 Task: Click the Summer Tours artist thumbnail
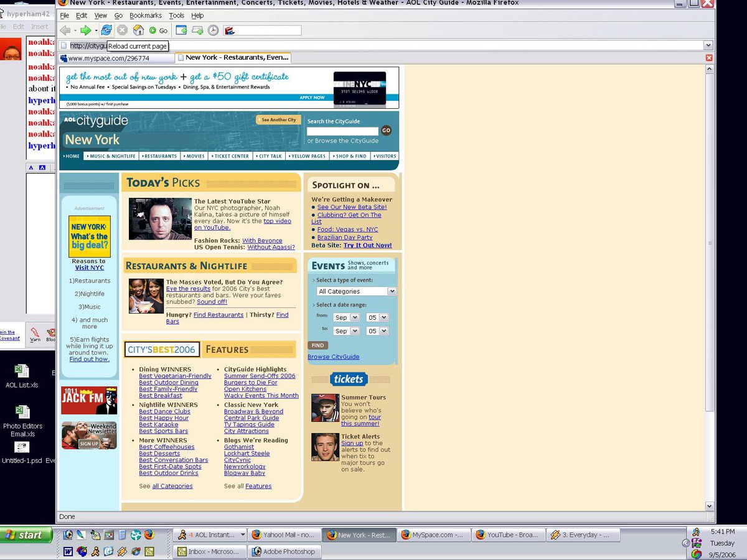(x=325, y=408)
